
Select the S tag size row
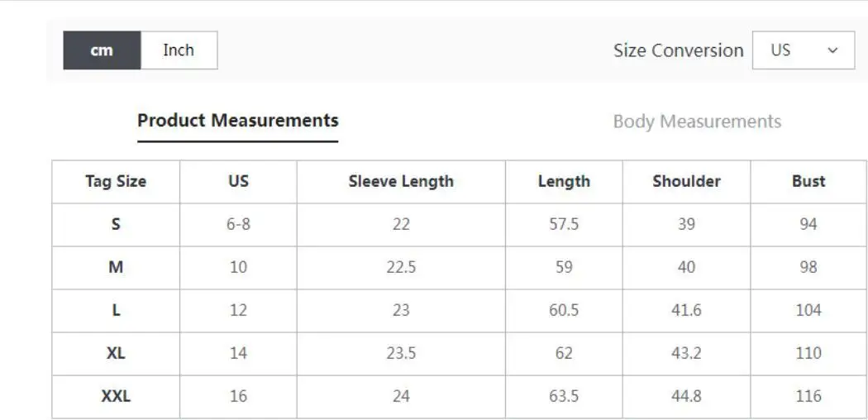tap(116, 224)
